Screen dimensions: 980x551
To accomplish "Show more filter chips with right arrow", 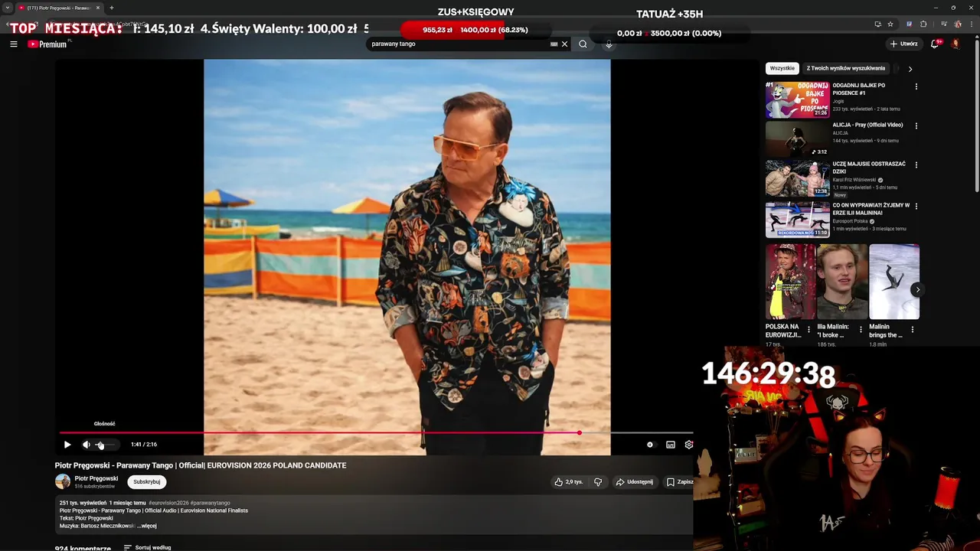I will (910, 69).
